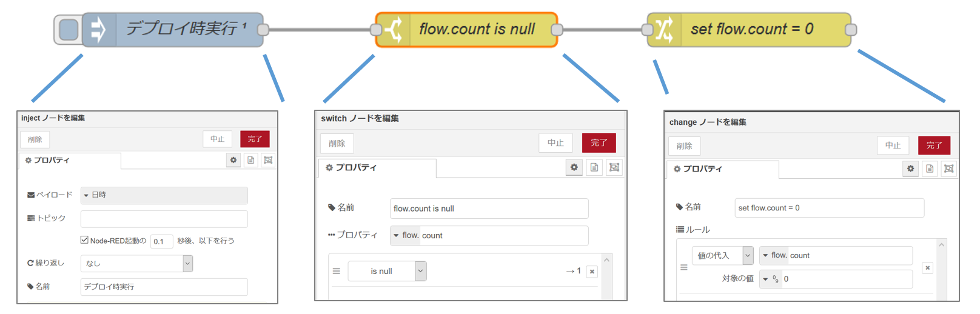Click the inject node output port
Image resolution: width=980 pixels, height=314 pixels.
click(x=263, y=29)
